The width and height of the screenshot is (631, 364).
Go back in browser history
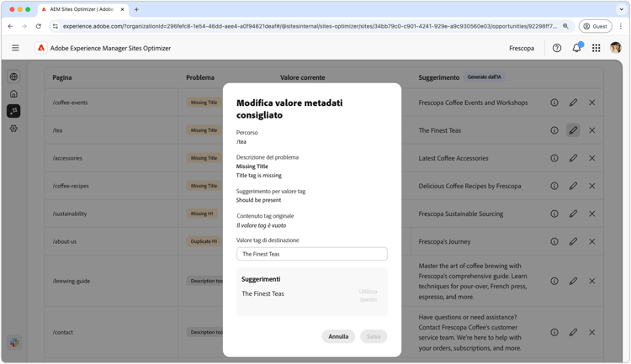[10, 26]
